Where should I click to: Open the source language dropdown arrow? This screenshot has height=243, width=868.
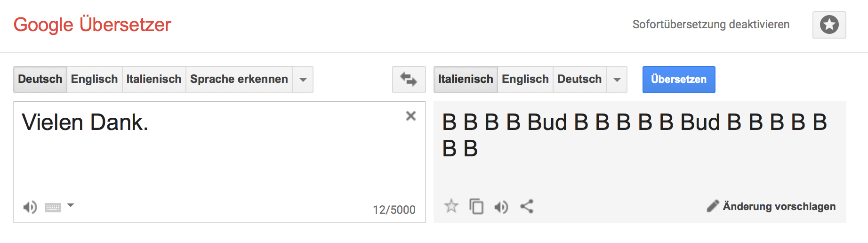click(303, 80)
